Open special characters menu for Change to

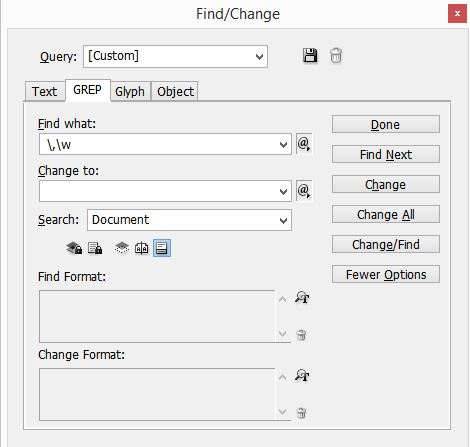click(x=304, y=191)
